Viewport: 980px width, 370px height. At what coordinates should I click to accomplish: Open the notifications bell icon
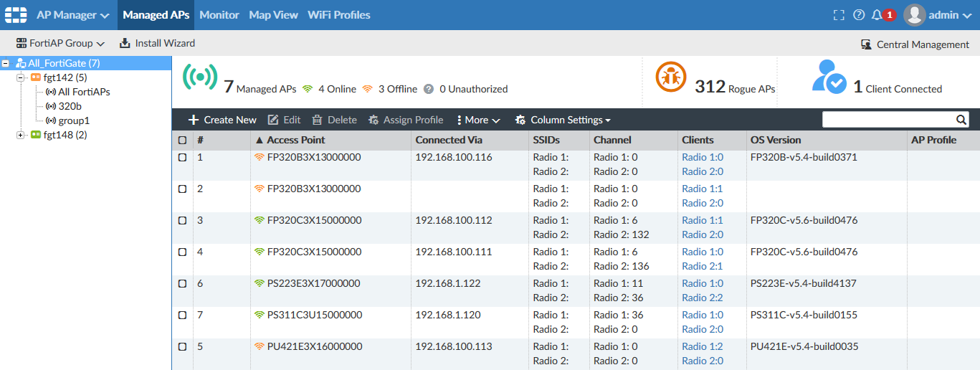pyautogui.click(x=877, y=15)
